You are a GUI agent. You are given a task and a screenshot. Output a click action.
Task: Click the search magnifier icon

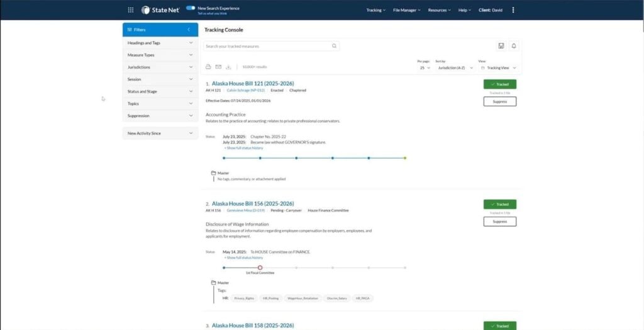click(334, 46)
